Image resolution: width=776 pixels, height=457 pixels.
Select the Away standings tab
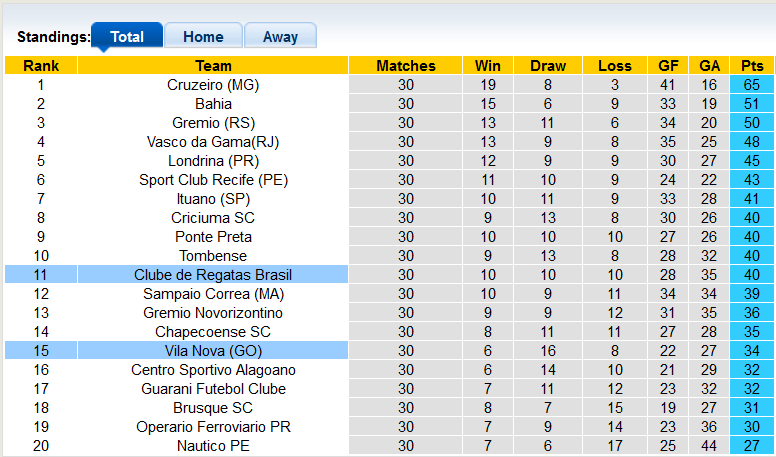click(280, 37)
